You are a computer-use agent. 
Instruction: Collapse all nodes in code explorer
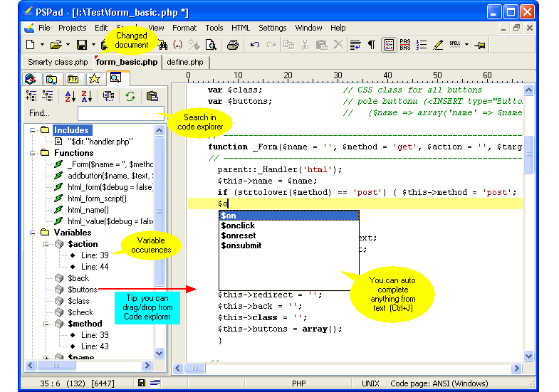[48, 96]
